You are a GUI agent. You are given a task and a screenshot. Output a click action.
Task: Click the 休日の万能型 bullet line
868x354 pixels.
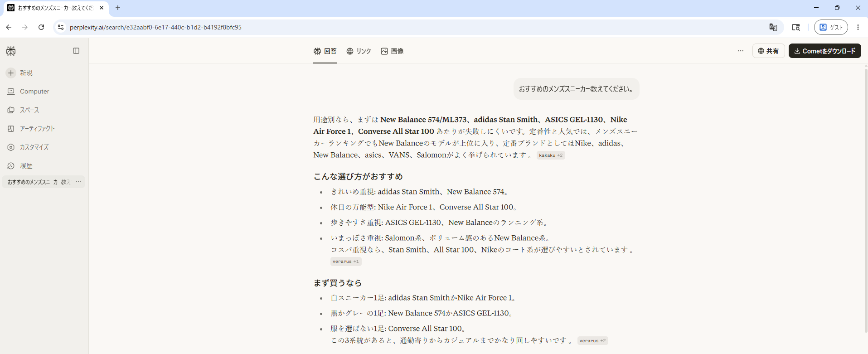point(424,207)
